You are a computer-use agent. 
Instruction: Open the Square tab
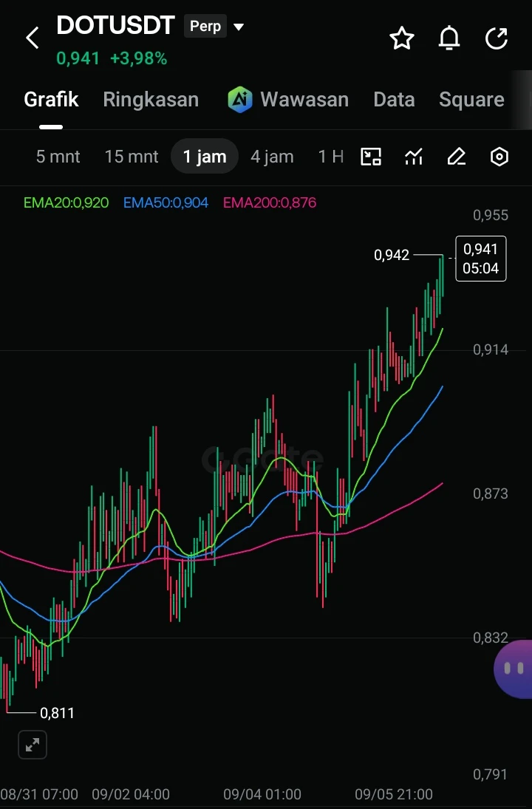point(471,99)
